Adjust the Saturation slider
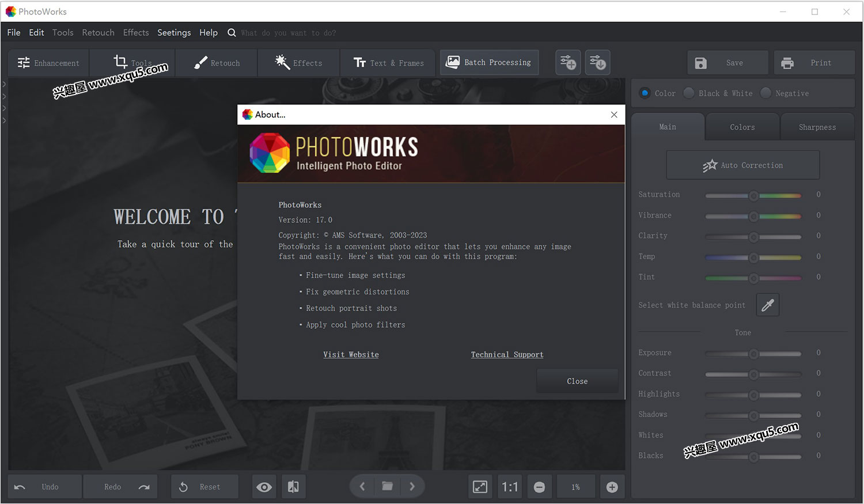The width and height of the screenshot is (864, 504). click(x=753, y=196)
